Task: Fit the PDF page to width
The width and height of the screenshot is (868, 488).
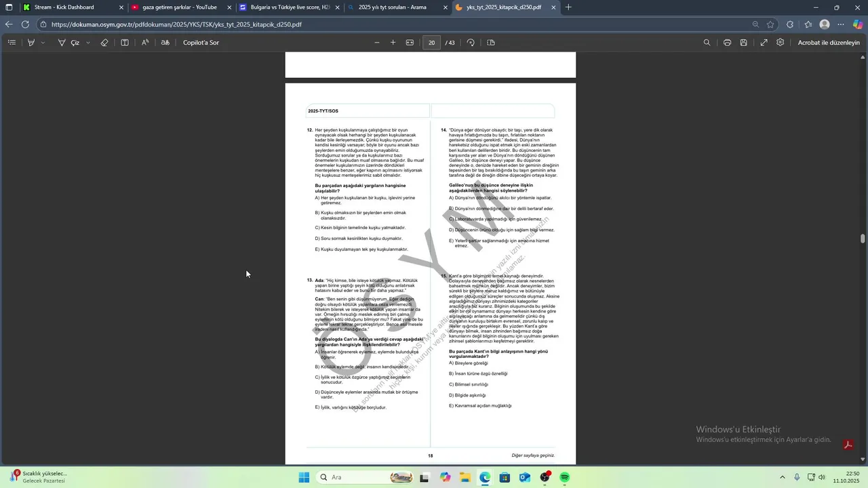Action: (410, 43)
